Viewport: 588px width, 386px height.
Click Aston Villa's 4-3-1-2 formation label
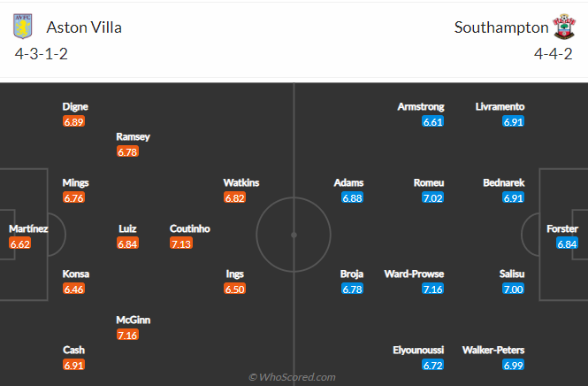pos(42,54)
